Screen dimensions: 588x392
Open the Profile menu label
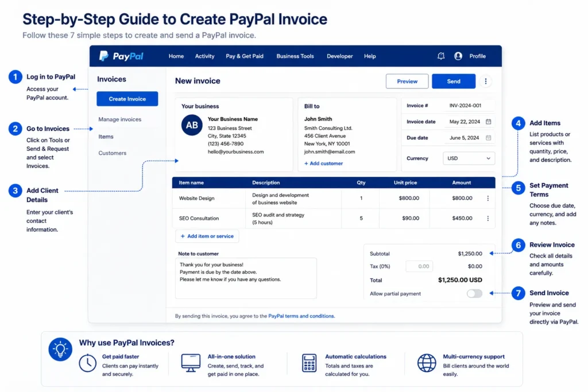coord(478,56)
